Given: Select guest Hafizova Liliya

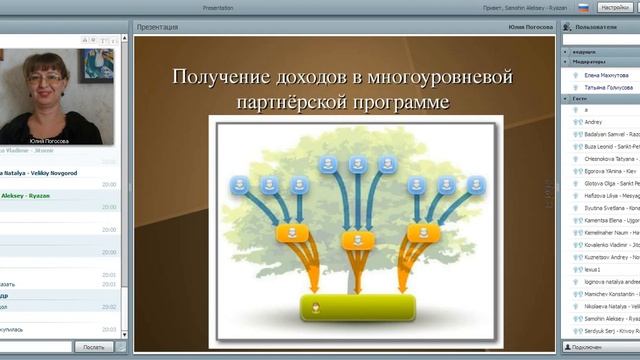Looking at the screenshot, I should pos(612,196).
